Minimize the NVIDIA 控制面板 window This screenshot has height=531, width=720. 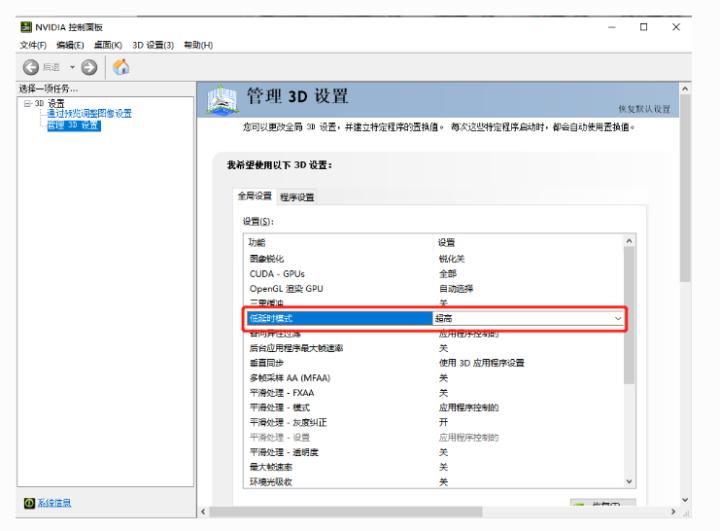pyautogui.click(x=612, y=27)
